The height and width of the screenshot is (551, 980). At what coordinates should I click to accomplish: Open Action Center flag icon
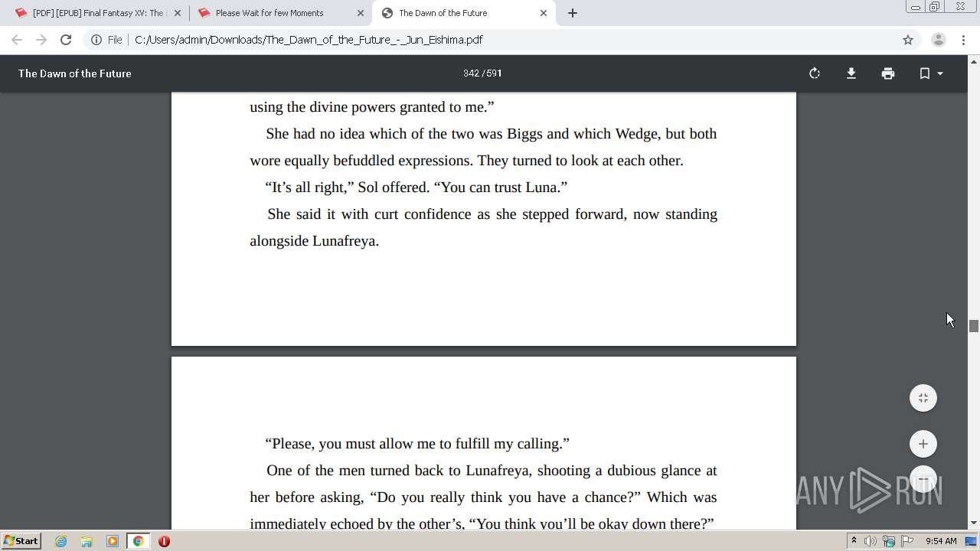point(907,541)
